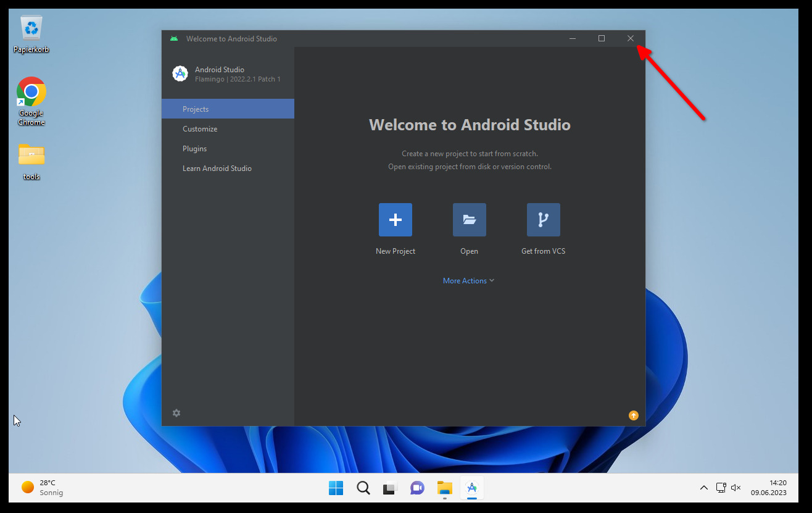The width and height of the screenshot is (812, 513).
Task: Click the Open label under folder icon
Action: [x=470, y=251]
